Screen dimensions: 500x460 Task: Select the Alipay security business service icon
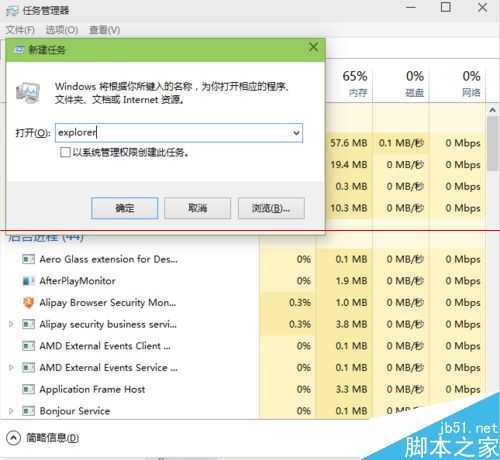(28, 324)
